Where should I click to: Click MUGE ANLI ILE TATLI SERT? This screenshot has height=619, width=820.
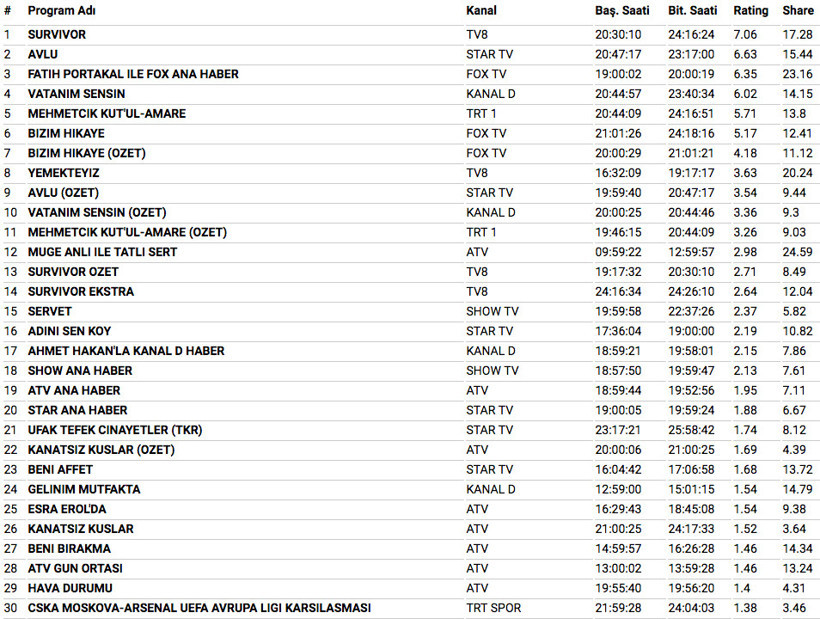click(x=102, y=252)
